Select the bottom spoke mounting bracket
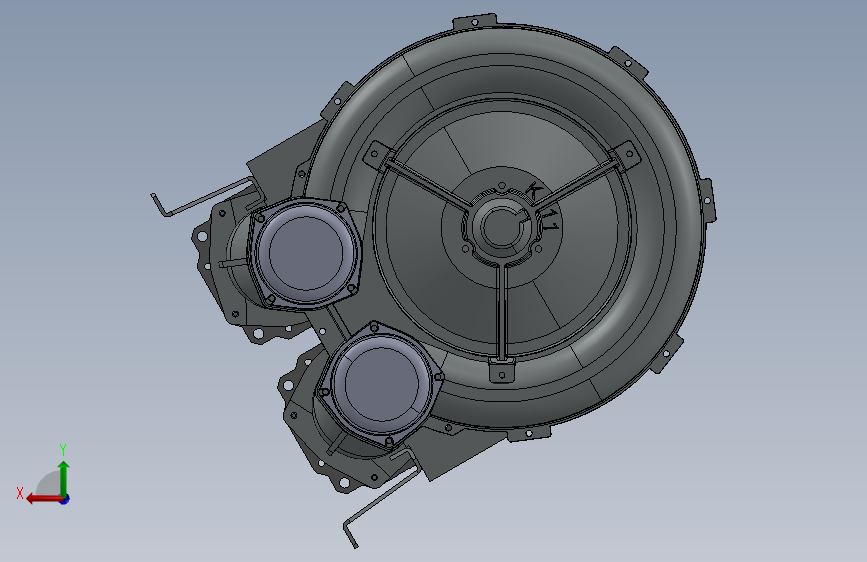Viewport: 867px width, 562px height. tap(502, 369)
